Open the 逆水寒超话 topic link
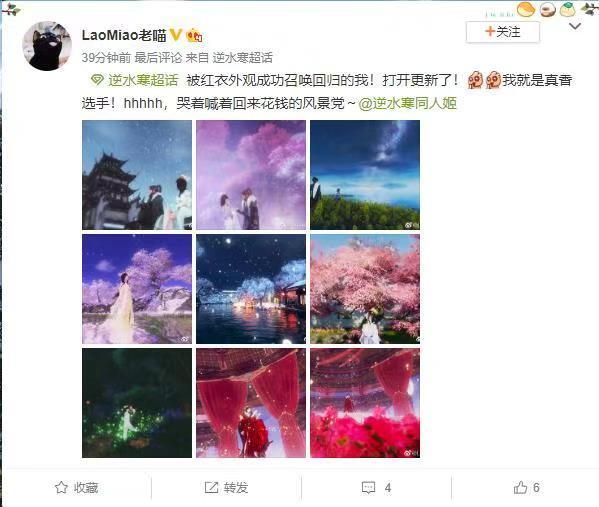Image resolution: width=599 pixels, height=507 pixels. point(143,80)
